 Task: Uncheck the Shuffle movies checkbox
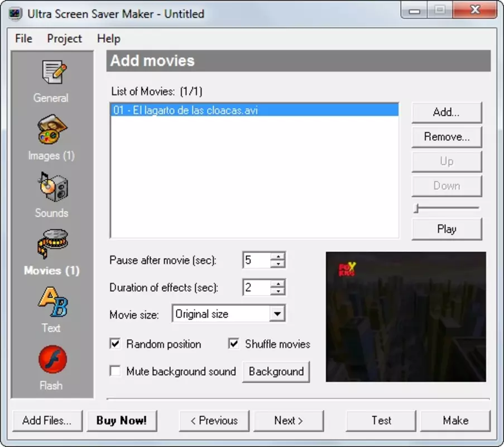(x=234, y=344)
